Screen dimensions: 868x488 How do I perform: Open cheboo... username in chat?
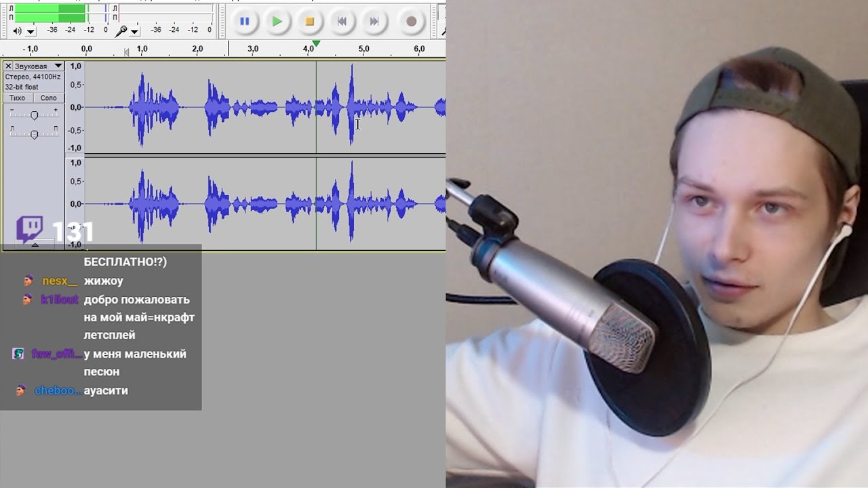[58, 390]
